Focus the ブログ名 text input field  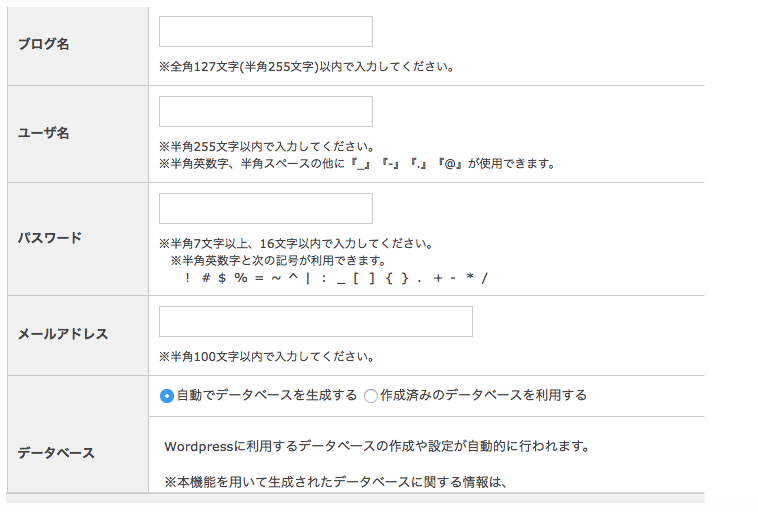click(x=266, y=31)
